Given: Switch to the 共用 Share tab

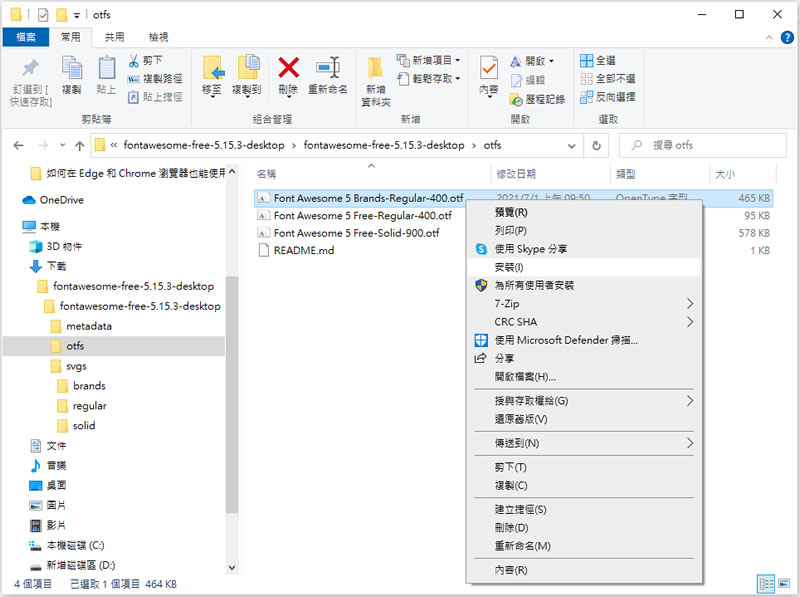Looking at the screenshot, I should pyautogui.click(x=114, y=37).
